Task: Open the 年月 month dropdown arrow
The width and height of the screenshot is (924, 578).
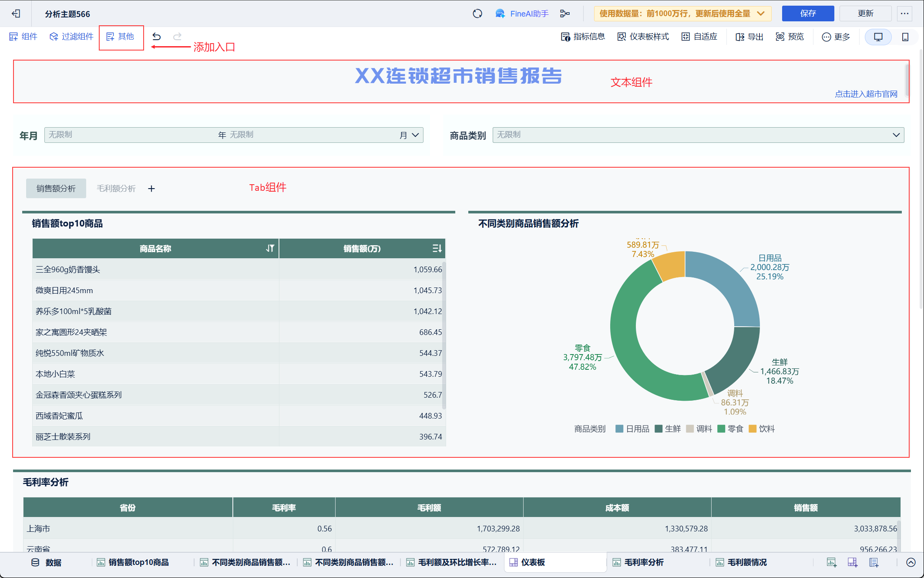Action: click(x=415, y=135)
